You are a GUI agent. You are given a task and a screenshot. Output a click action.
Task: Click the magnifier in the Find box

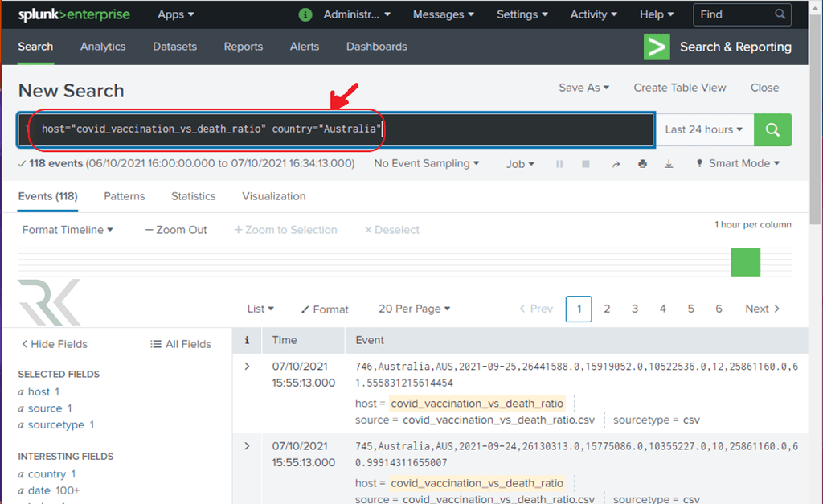780,14
